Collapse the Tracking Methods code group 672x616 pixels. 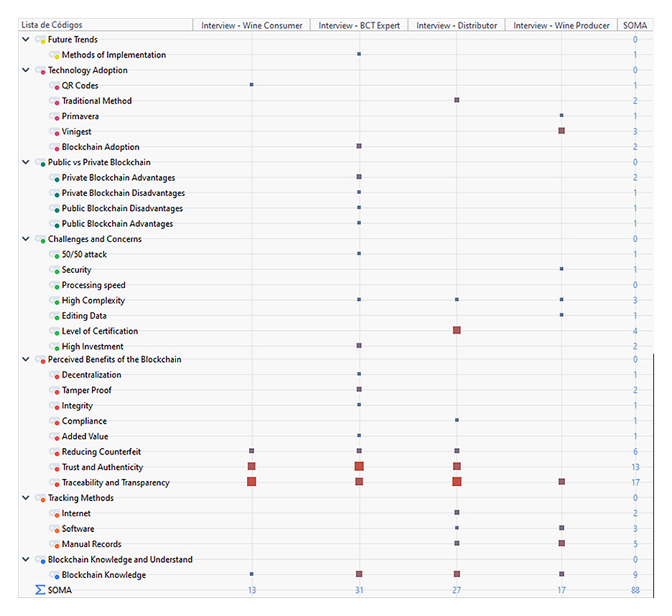pyautogui.click(x=27, y=498)
